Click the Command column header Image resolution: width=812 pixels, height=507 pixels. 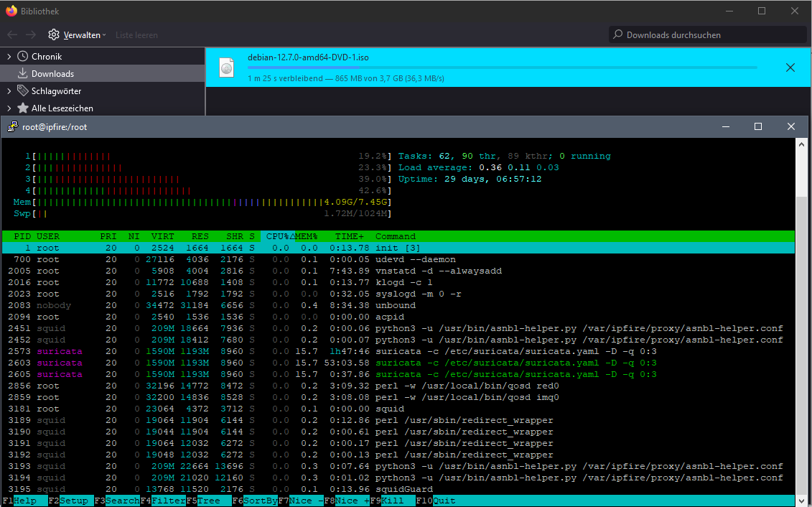(x=395, y=236)
